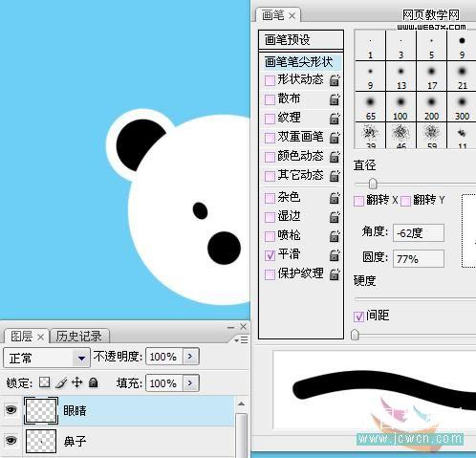Select the soft 65 brush preset
The image size is (476, 458).
click(370, 107)
